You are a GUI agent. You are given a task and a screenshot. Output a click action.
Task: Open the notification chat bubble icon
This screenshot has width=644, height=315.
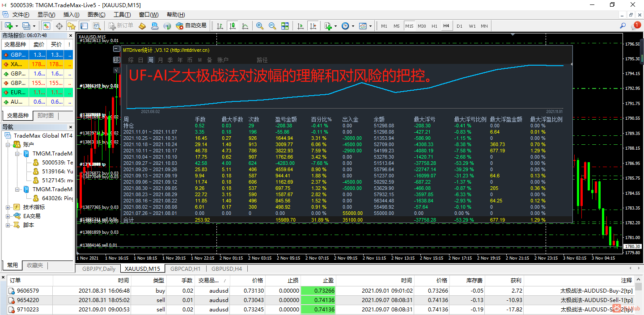[636, 26]
